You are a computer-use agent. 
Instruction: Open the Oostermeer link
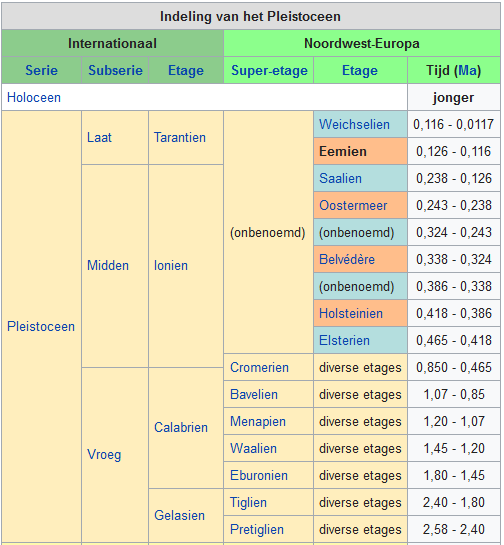point(353,205)
